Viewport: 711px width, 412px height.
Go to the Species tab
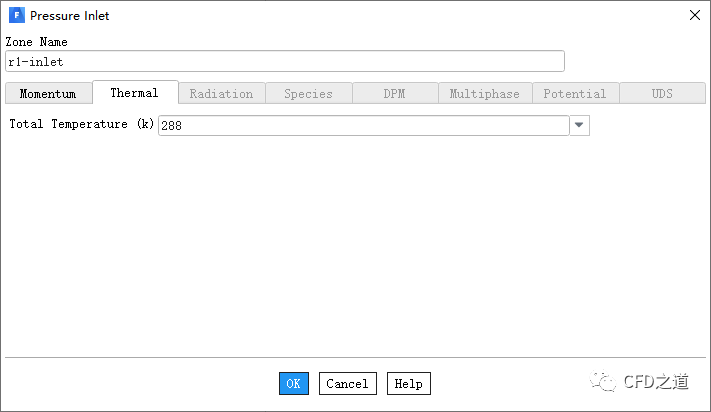tap(308, 94)
